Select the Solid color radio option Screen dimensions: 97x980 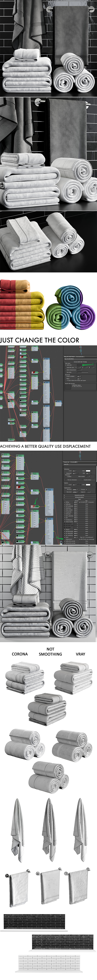point(66,365)
